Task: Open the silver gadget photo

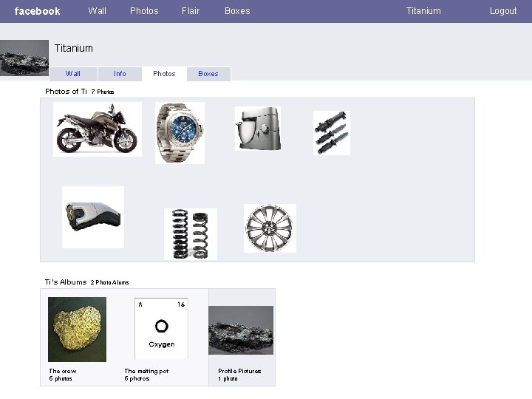Action: 93,217
